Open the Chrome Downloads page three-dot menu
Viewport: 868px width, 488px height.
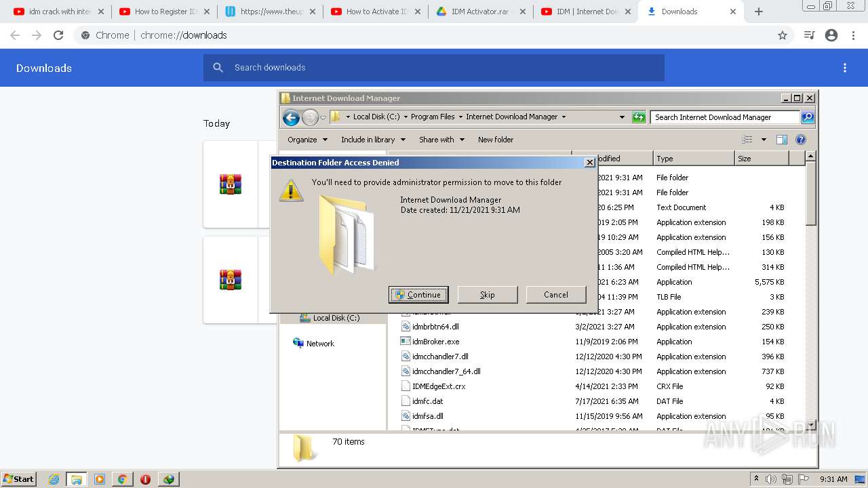(845, 68)
